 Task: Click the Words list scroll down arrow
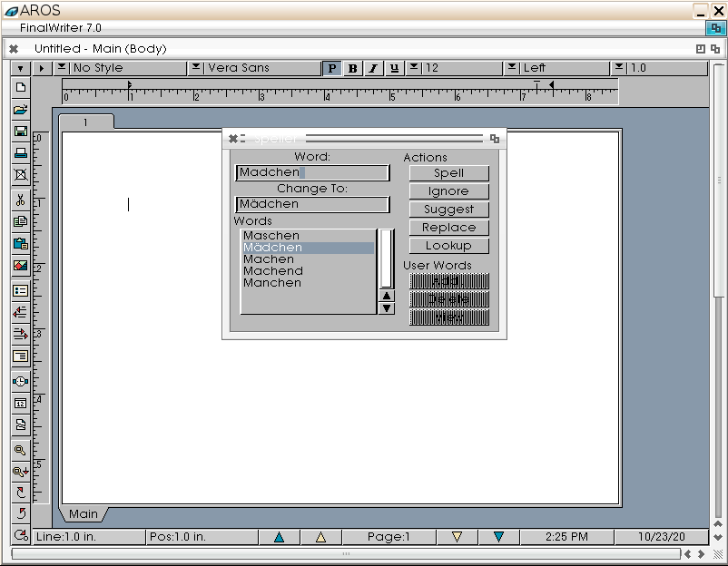[x=387, y=308]
